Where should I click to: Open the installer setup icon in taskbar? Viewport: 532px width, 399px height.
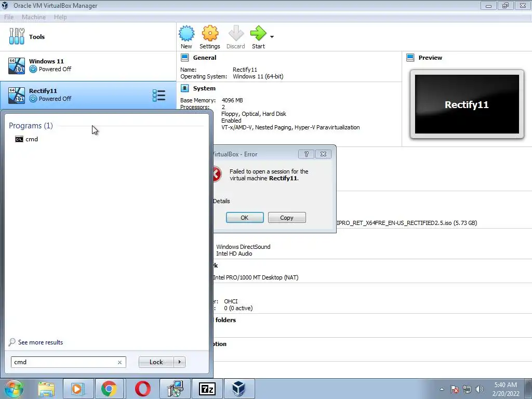(176, 389)
